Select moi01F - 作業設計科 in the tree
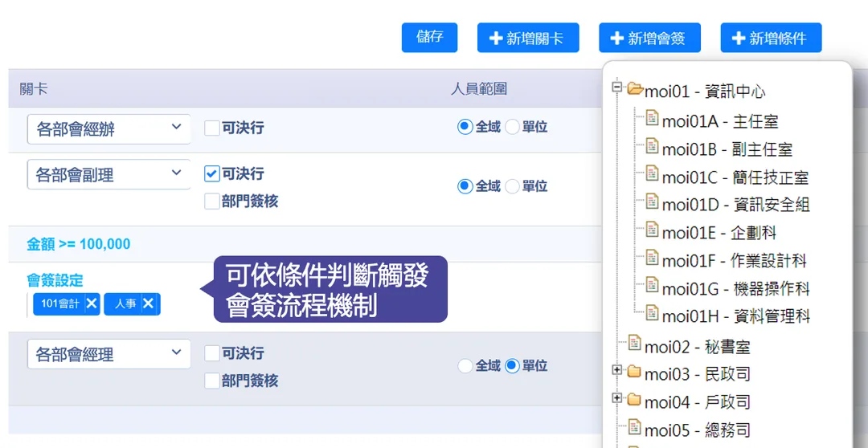 (x=735, y=260)
